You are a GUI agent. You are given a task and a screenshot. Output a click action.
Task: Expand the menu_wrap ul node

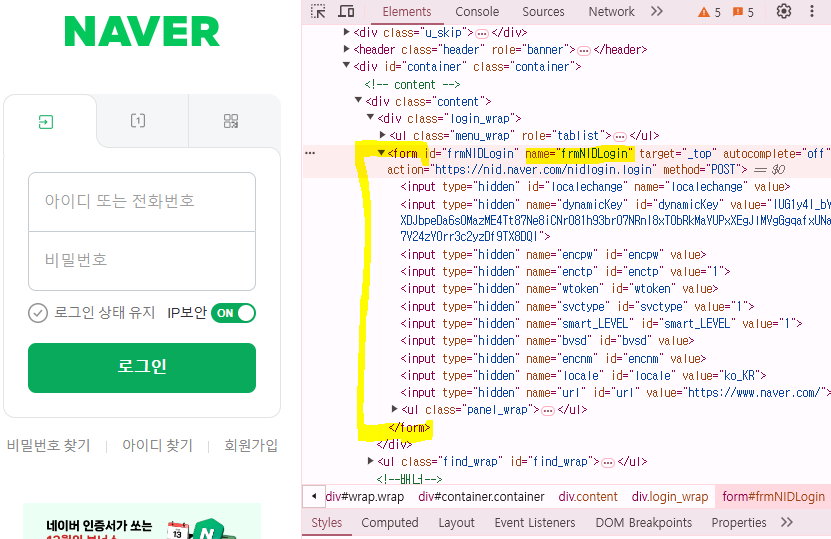click(x=383, y=135)
